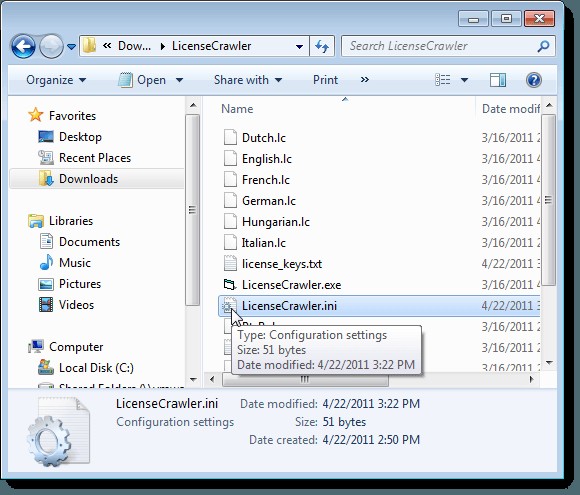The width and height of the screenshot is (580, 495).
Task: Click file list scroll down arrow
Action: tap(549, 363)
